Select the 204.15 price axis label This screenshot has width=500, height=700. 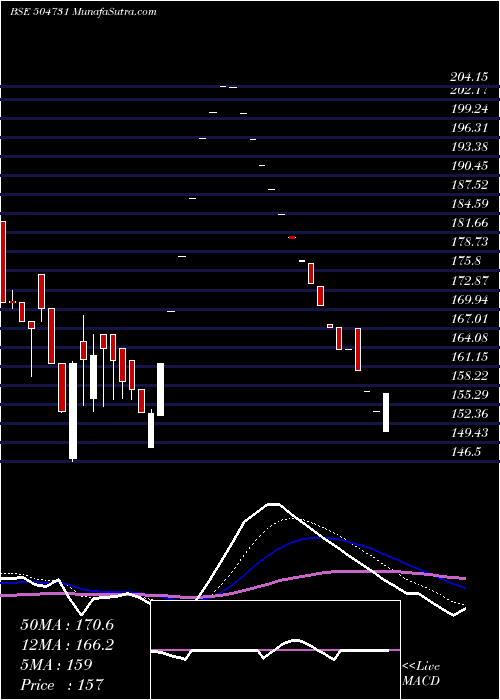pyautogui.click(x=469, y=77)
